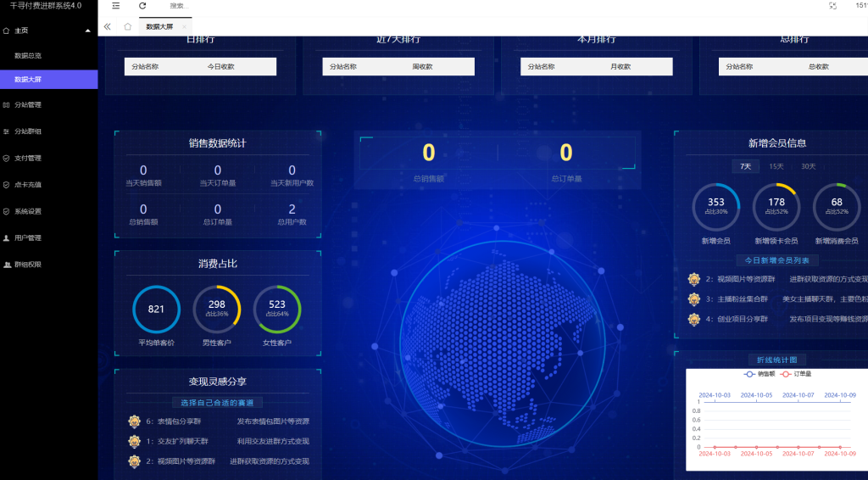Click the 821 平均单客价 ring
Viewport: 868px width, 480px height.
(156, 309)
